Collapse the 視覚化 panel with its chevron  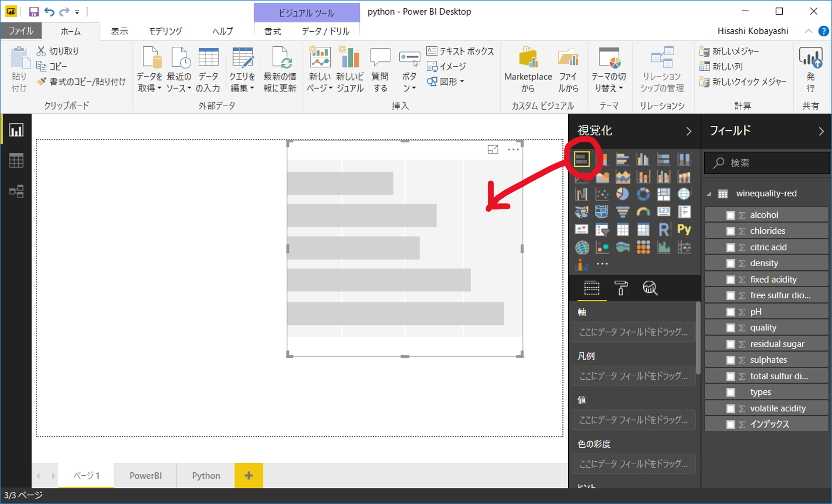(688, 131)
